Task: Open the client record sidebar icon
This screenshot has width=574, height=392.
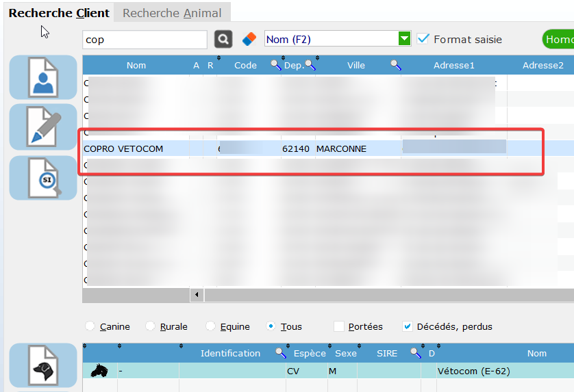Action: [42, 77]
